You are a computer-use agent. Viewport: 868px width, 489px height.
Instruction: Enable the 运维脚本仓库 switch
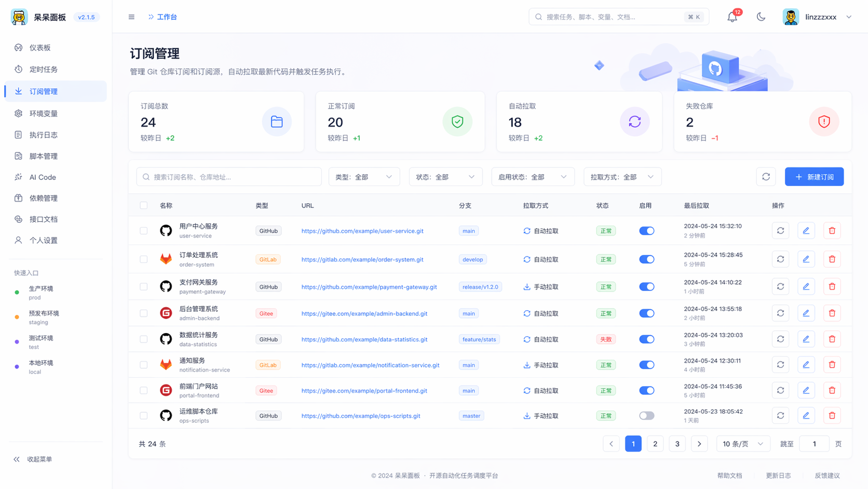tap(646, 416)
